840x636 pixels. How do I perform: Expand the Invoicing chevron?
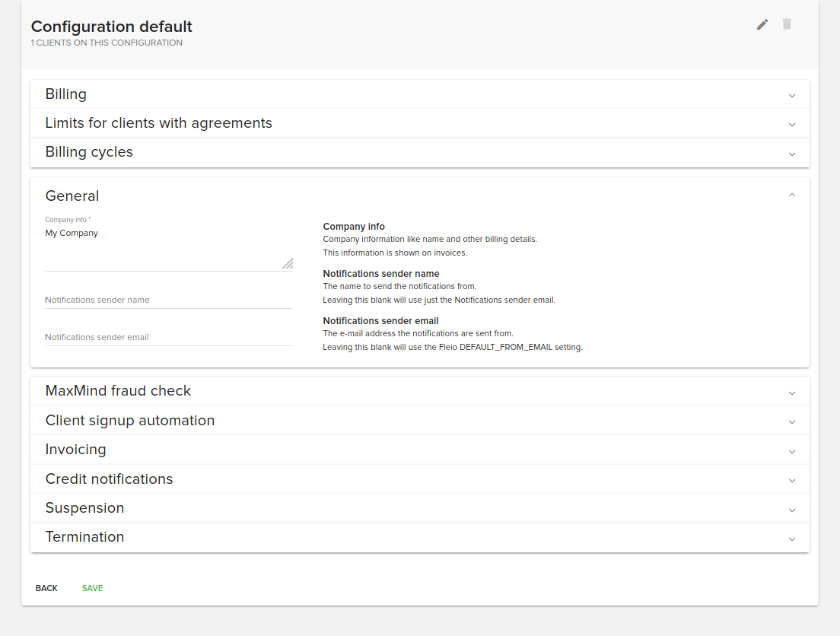(x=792, y=452)
